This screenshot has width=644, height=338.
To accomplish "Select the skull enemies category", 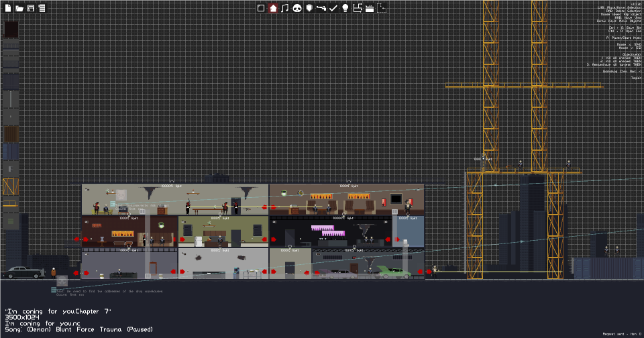I will point(297,8).
